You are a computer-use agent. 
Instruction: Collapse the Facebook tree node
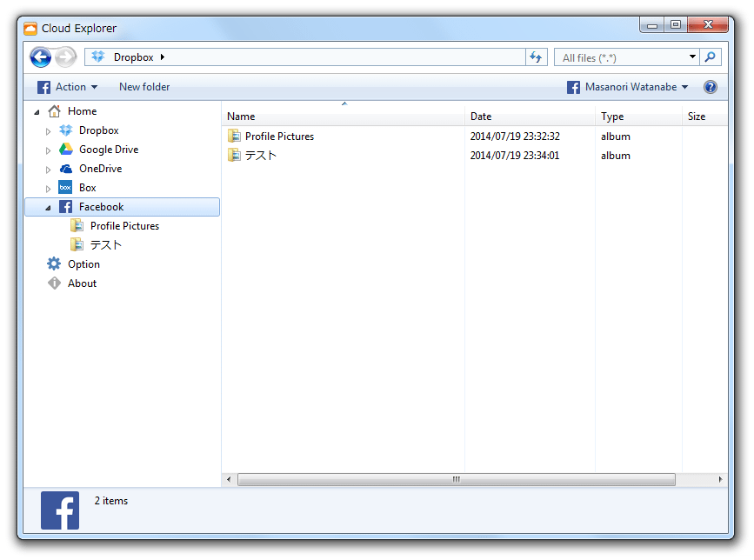click(48, 208)
